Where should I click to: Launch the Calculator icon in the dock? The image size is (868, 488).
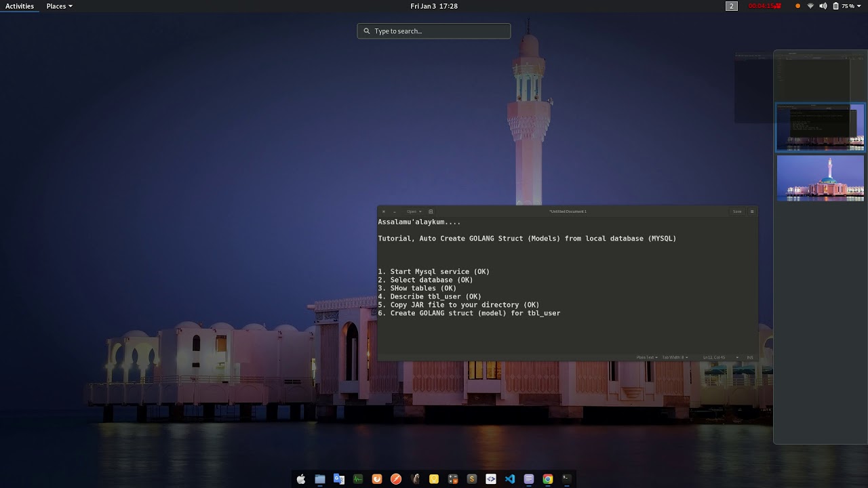453,479
